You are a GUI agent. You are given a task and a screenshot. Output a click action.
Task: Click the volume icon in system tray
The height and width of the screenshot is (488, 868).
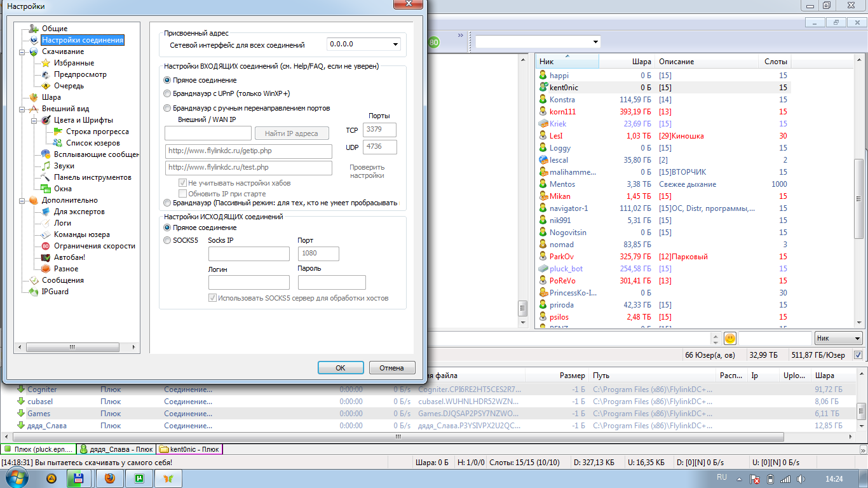(801, 478)
